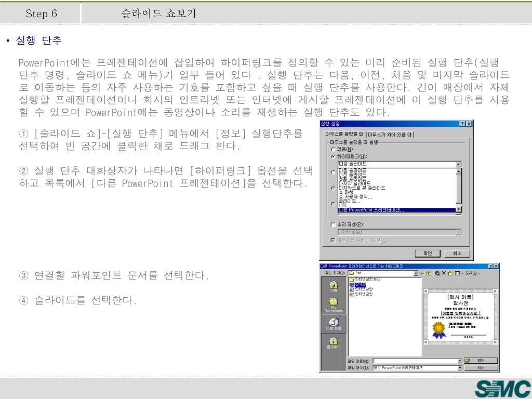Open the hyperlink target dropdown showing 다음 슬라이드
This screenshot has width=532, height=399.
click(x=458, y=164)
